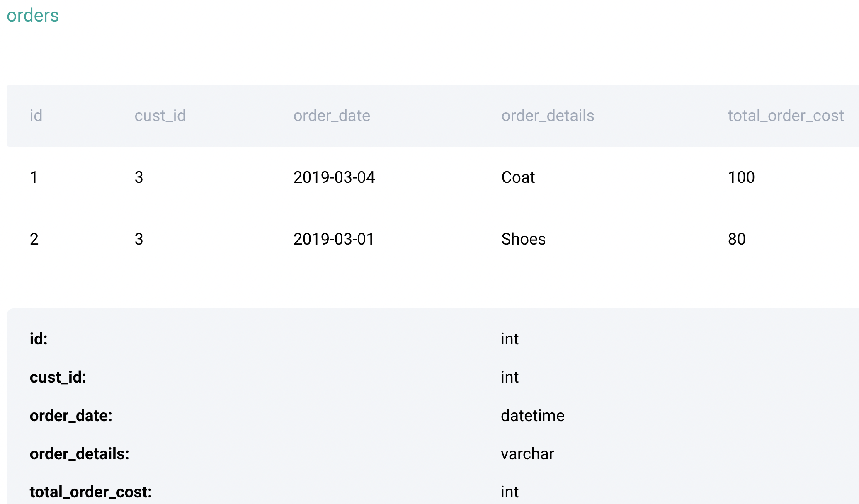Select the 2019-03-04 order date cell
The image size is (859, 504).
334,177
